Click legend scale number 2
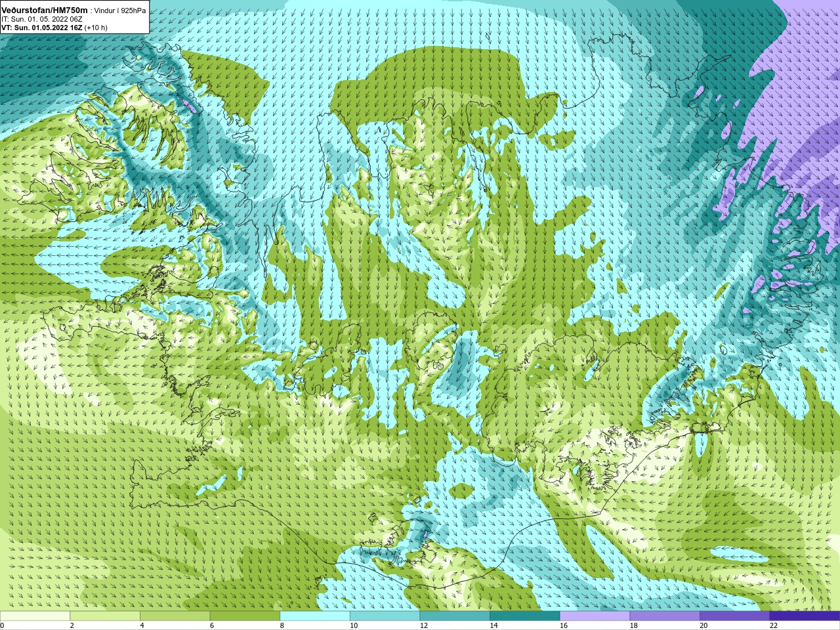The height and width of the screenshot is (630, 840). (x=72, y=625)
